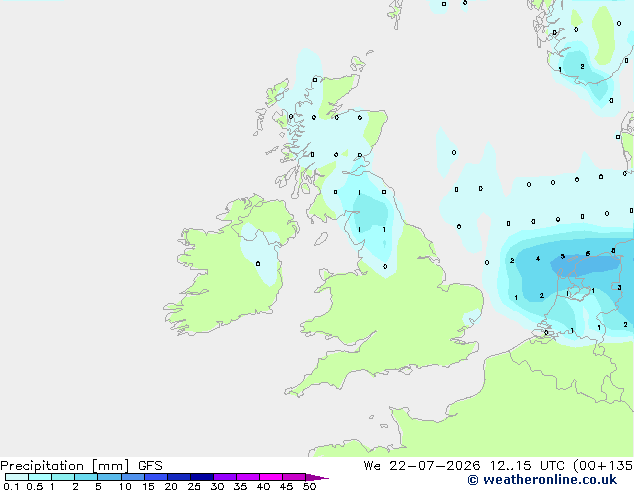
Task: Click the 15 legend scale label
Action: 148,486
